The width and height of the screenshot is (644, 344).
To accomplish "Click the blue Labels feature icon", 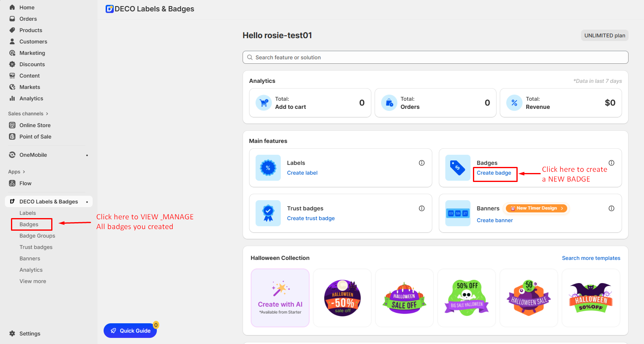I will click(x=268, y=168).
